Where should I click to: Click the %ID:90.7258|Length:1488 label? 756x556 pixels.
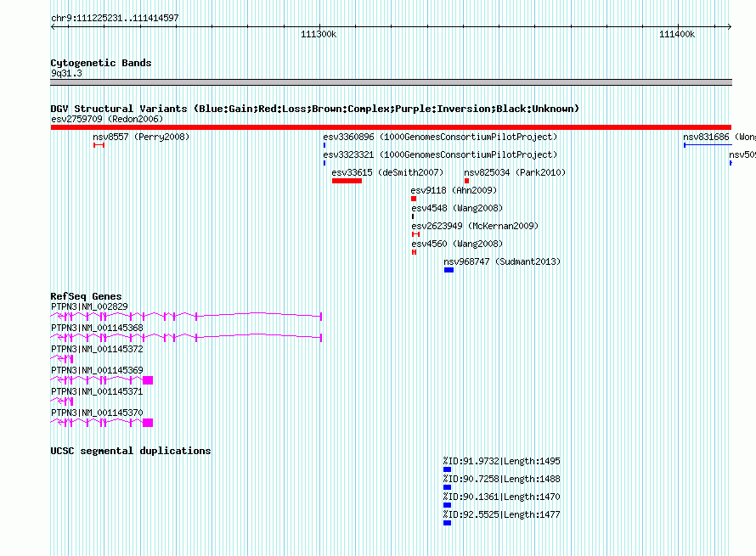(502, 479)
